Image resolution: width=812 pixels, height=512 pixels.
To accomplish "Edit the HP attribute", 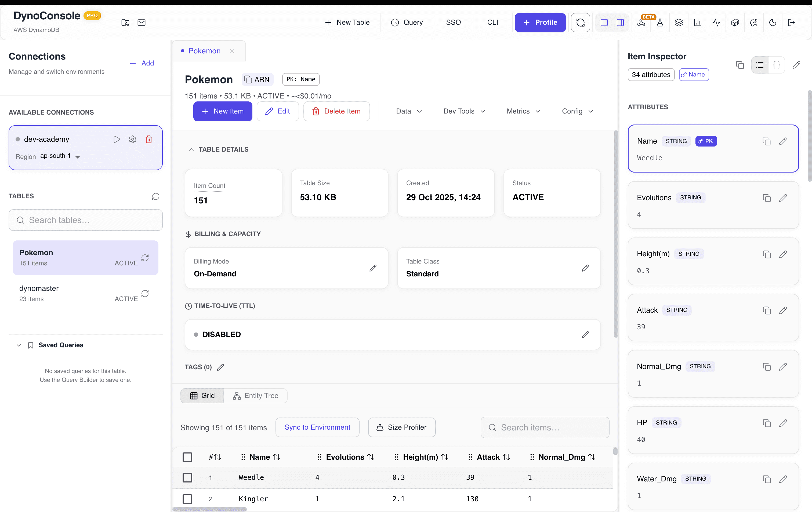I will 783,423.
